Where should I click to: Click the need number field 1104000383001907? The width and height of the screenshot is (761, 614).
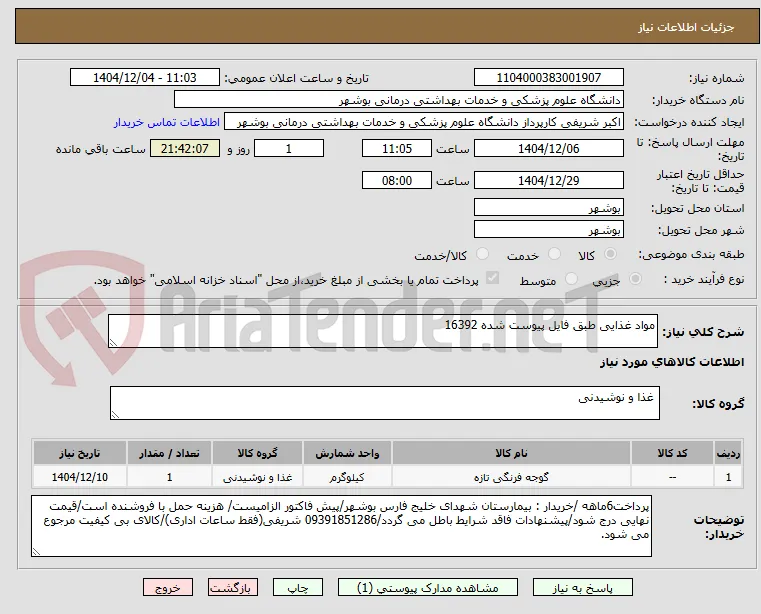[x=549, y=78]
